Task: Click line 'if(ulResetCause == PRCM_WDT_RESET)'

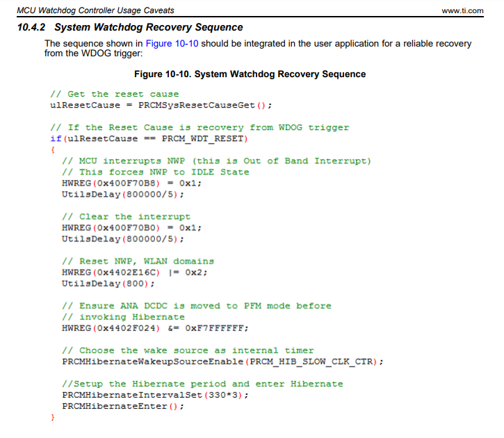Action: tap(149, 139)
